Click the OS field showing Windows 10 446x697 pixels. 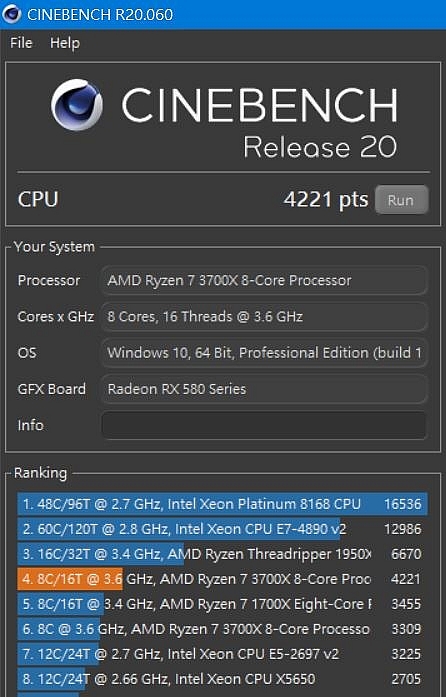click(x=264, y=353)
